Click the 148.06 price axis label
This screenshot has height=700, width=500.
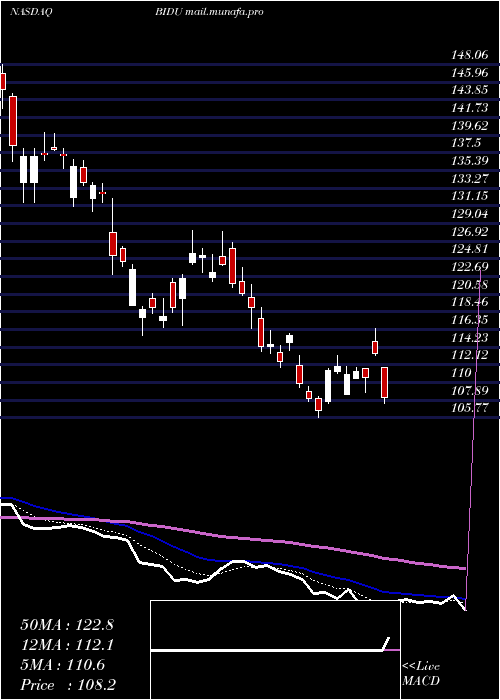pyautogui.click(x=470, y=55)
